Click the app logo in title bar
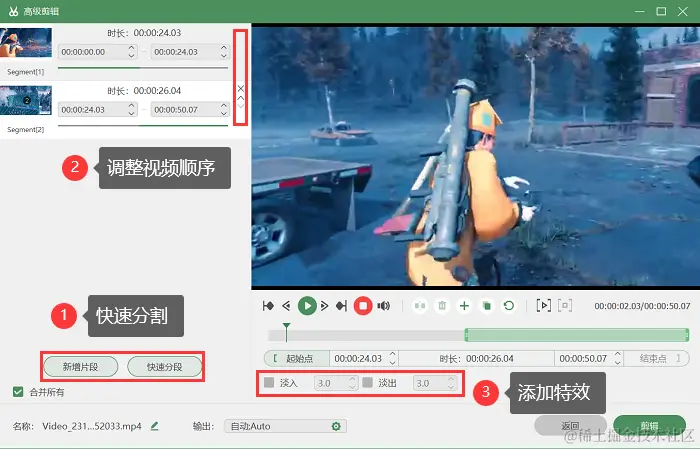 pyautogui.click(x=13, y=11)
